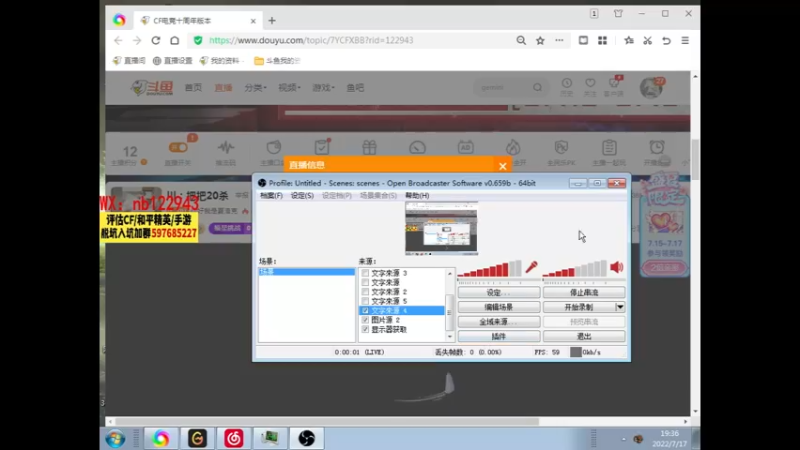This screenshot has height=450, width=800.
Task: Click the gift box icon on Douyu toolbar
Action: [x=369, y=148]
